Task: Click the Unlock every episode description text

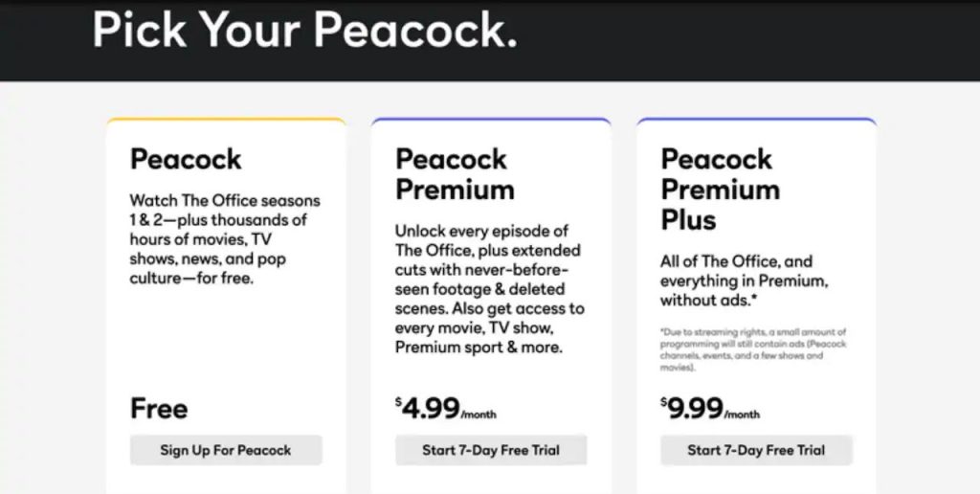Action: [489, 289]
